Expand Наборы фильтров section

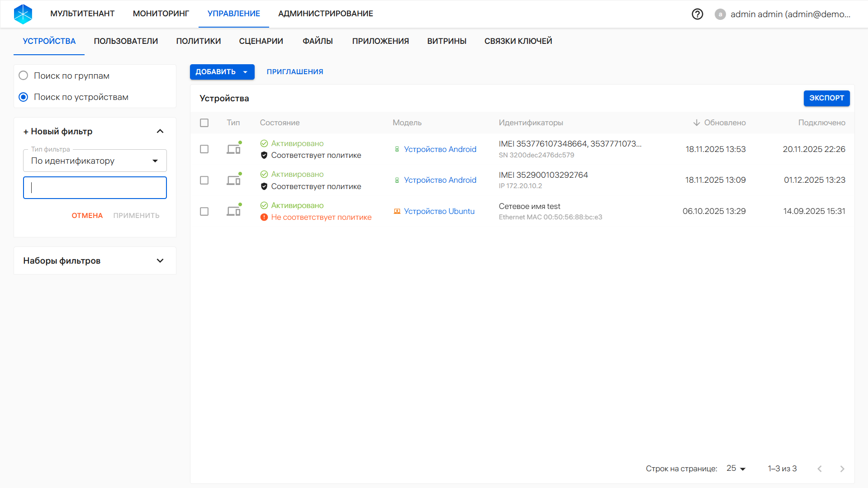click(160, 261)
